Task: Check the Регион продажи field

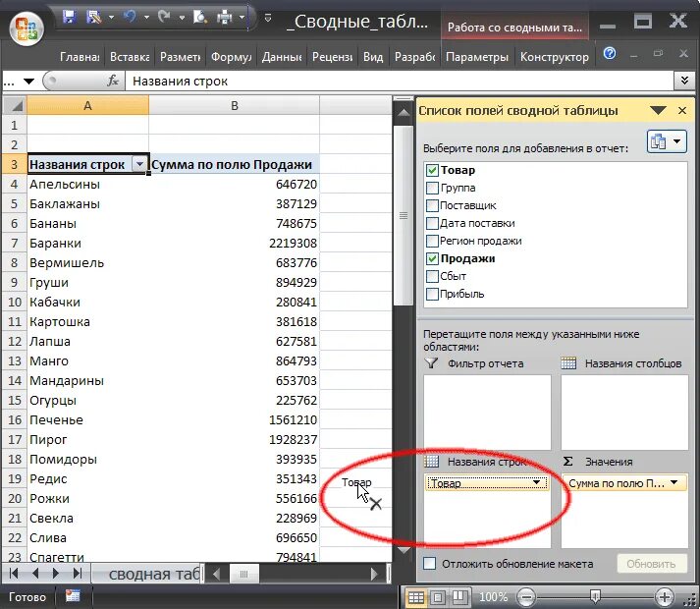Action: (x=432, y=241)
